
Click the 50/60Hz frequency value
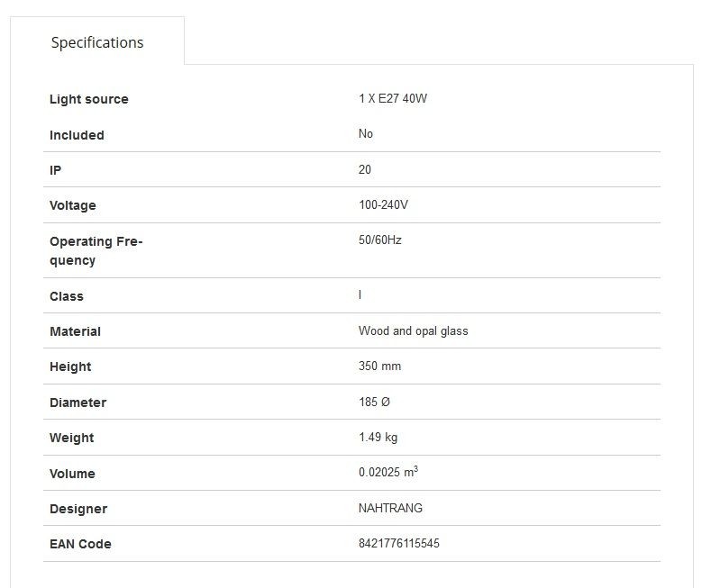point(379,240)
